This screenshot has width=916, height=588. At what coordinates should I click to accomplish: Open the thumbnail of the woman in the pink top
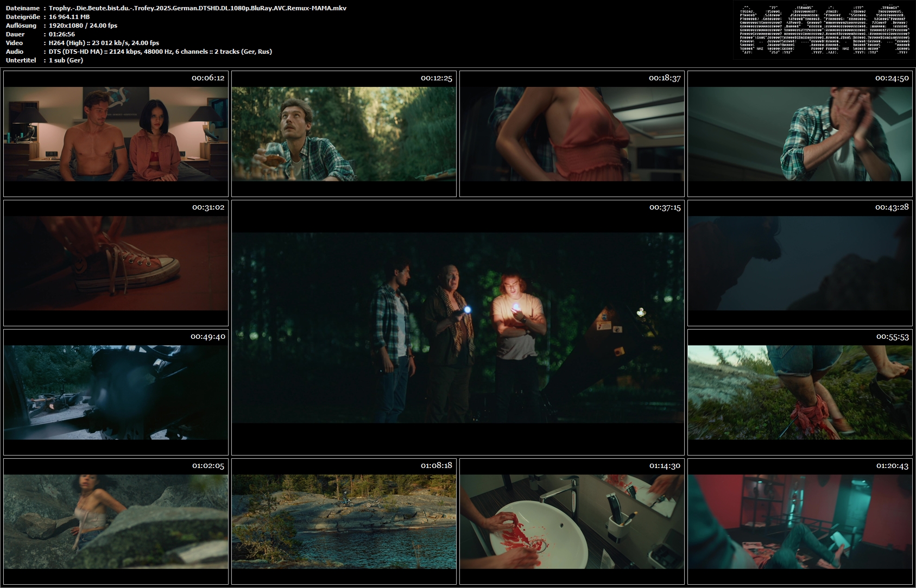click(572, 134)
